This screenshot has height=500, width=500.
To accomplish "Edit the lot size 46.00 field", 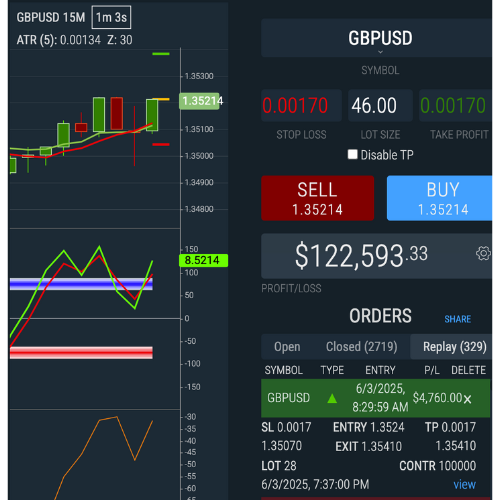I will [x=380, y=105].
